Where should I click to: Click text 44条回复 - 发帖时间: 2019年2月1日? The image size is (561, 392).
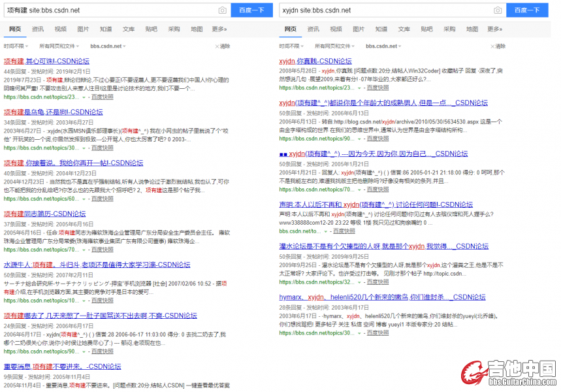coord(47,72)
